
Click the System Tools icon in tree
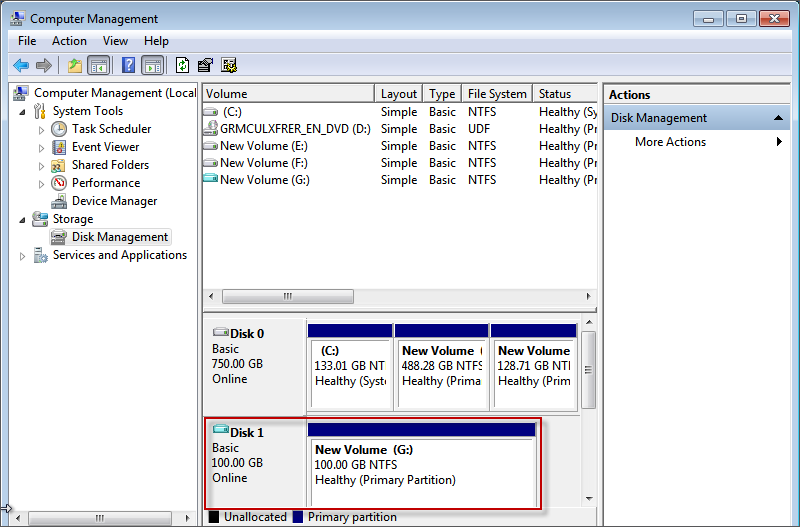click(40, 111)
